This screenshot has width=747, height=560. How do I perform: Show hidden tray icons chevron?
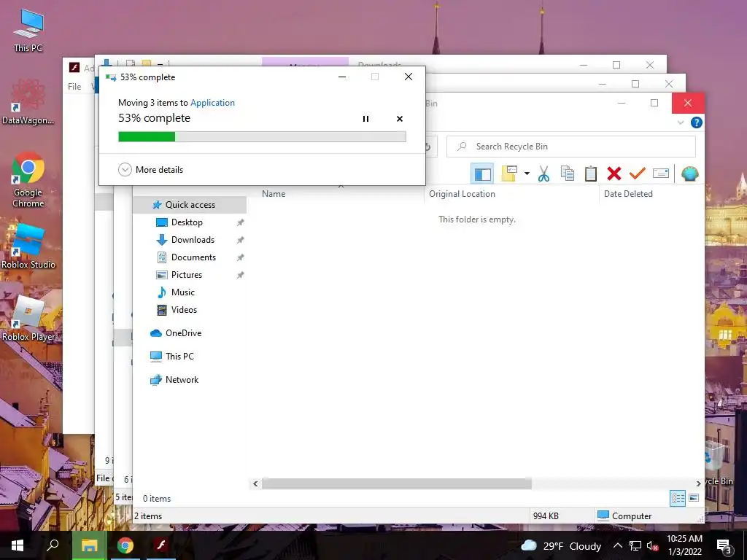pos(617,545)
